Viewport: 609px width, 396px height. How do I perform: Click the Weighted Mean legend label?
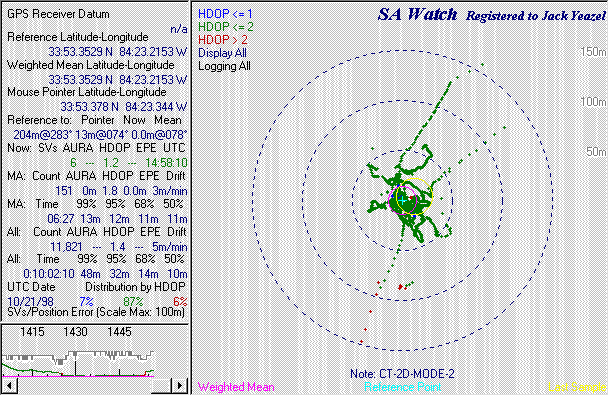coord(236,387)
